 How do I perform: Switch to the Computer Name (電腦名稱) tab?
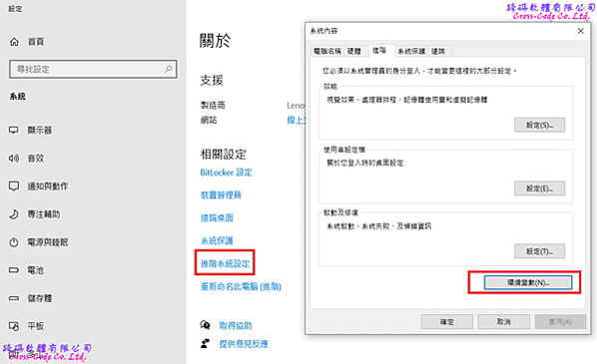coord(327,51)
